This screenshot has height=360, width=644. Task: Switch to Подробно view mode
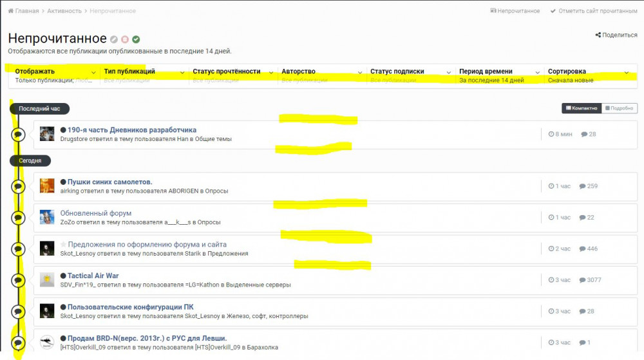click(x=620, y=108)
